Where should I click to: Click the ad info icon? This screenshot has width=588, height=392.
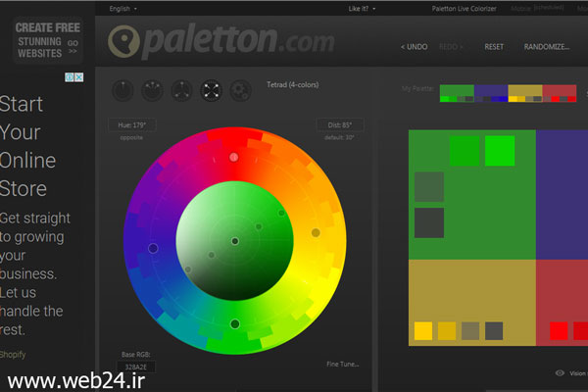tap(70, 77)
